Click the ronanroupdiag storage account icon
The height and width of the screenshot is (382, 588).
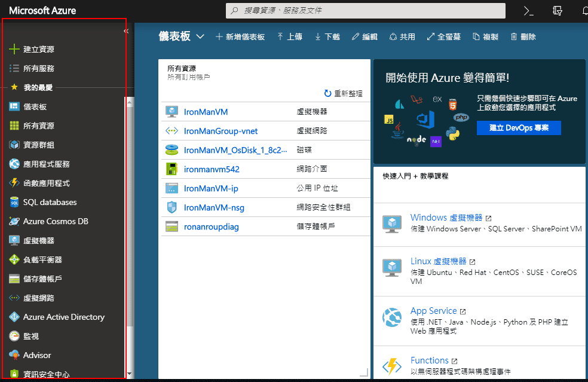click(171, 227)
